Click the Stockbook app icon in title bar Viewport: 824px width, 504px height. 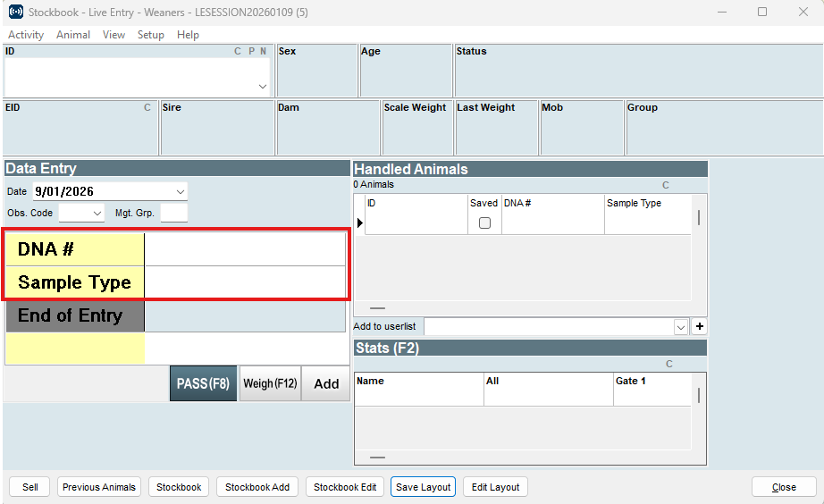[15, 12]
